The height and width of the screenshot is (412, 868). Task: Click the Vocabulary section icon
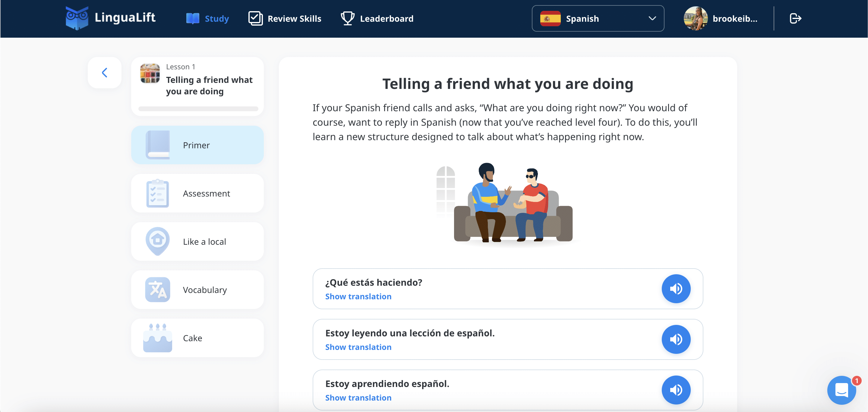[x=157, y=289]
